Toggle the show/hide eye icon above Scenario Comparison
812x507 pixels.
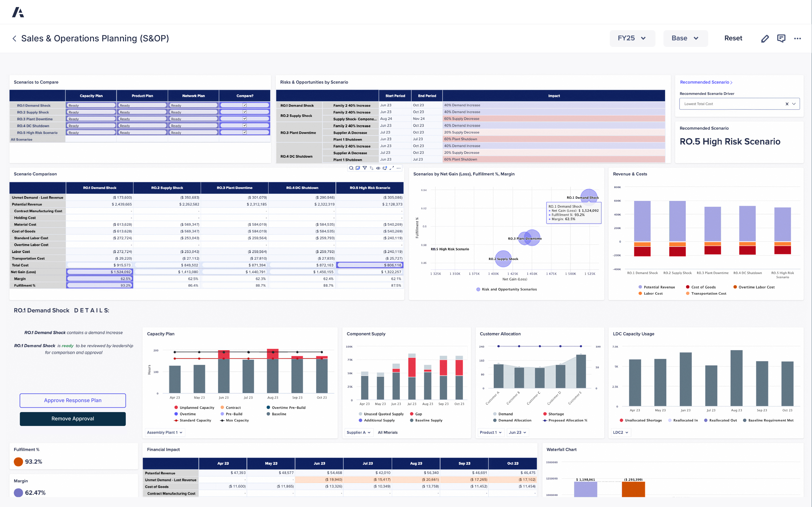[378, 168]
